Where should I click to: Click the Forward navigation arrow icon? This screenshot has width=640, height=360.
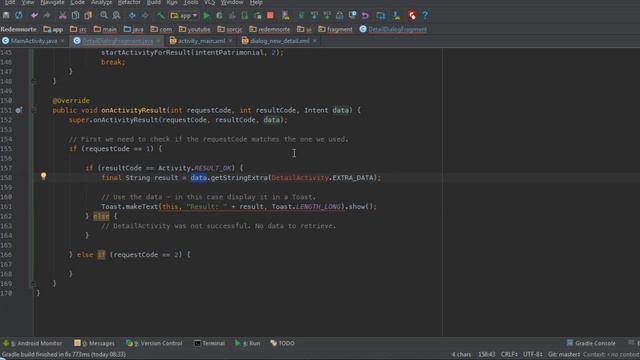pos(145,16)
